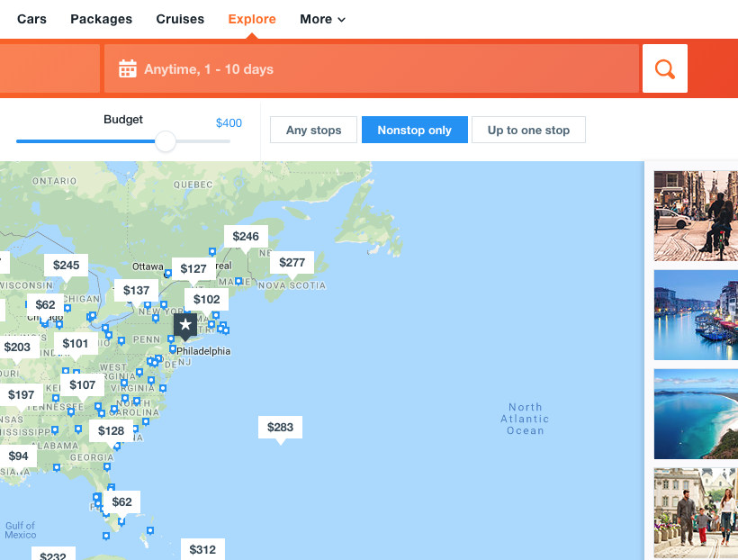
Task: Click the $62 price marker over Florida
Action: pyautogui.click(x=121, y=501)
